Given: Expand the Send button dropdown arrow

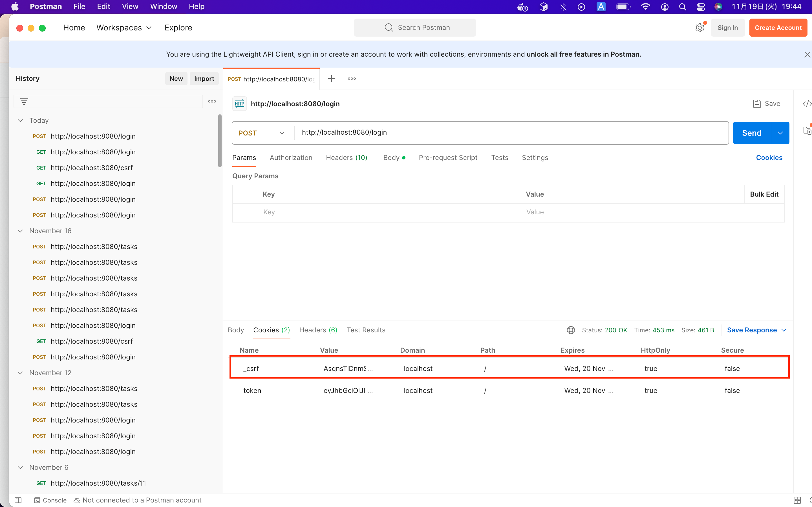Looking at the screenshot, I should 780,133.
